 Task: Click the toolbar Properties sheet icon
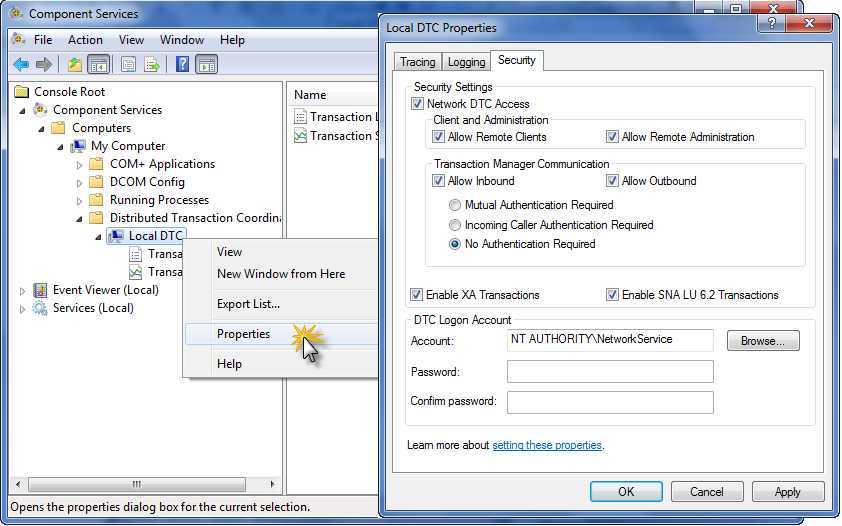click(x=128, y=65)
